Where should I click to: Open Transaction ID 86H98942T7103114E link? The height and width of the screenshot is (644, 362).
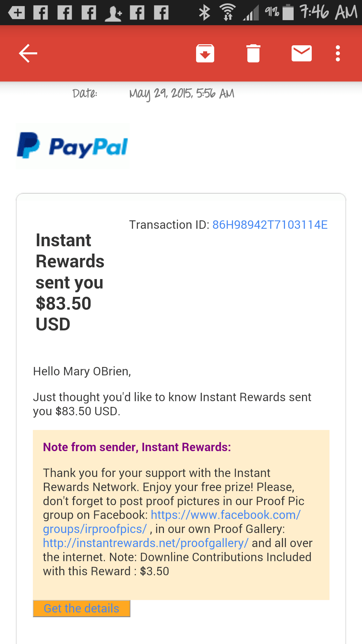coord(270,225)
